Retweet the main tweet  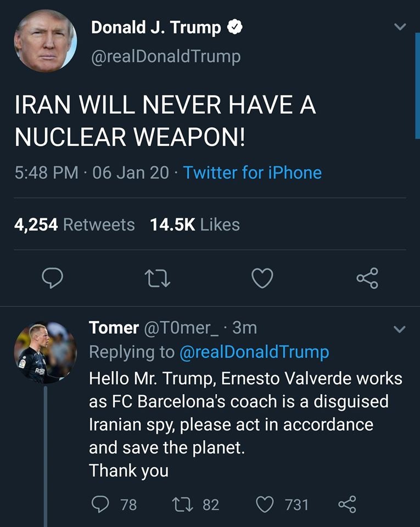pyautogui.click(x=158, y=278)
